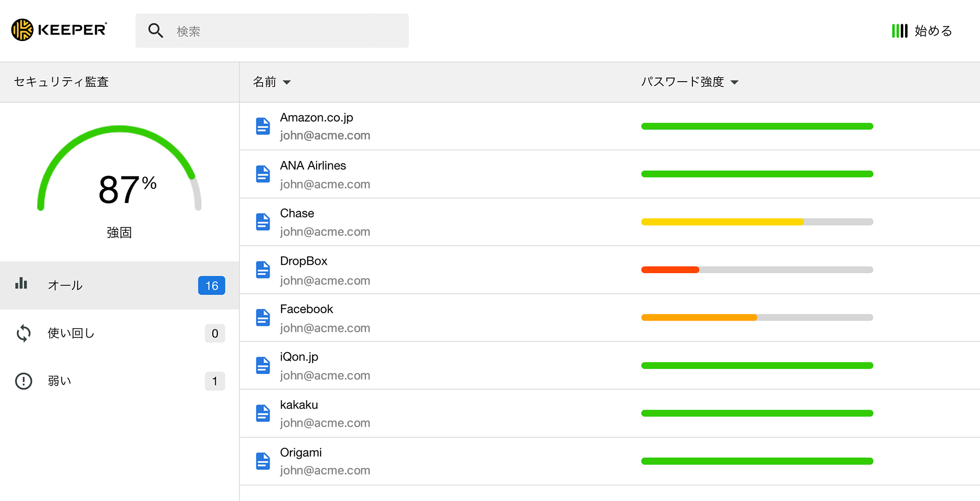Click the DropBox record document icon
The width and height of the screenshot is (980, 501).
tap(263, 270)
